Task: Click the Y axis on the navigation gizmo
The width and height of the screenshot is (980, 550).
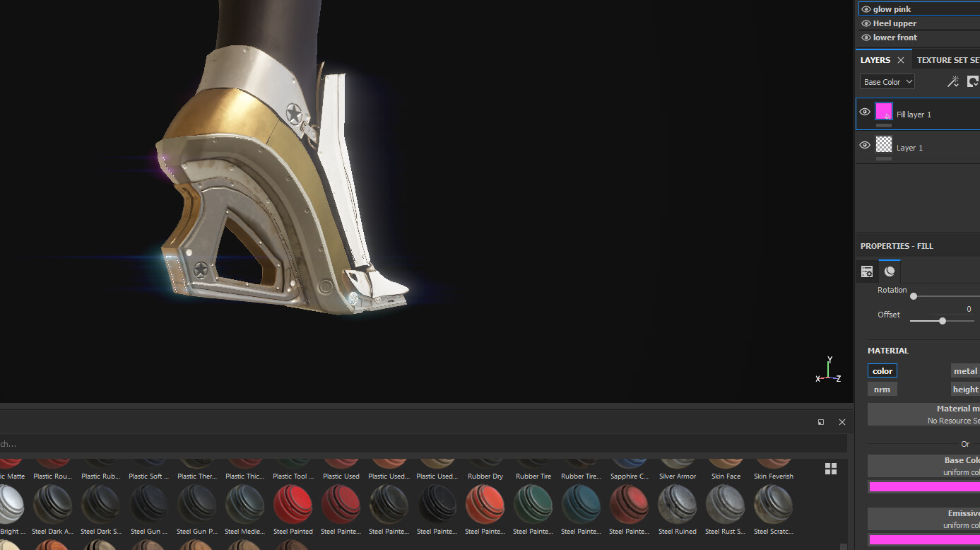Action: coord(830,358)
